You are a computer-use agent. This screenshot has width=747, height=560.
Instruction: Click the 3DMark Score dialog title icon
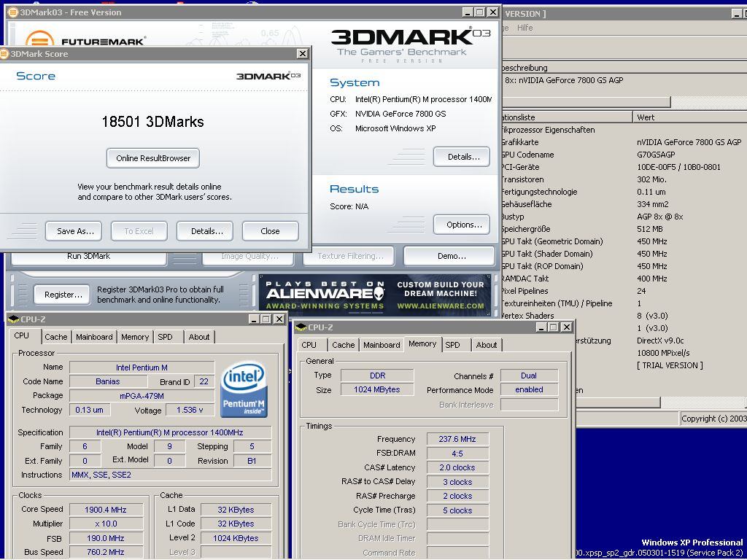(4, 54)
